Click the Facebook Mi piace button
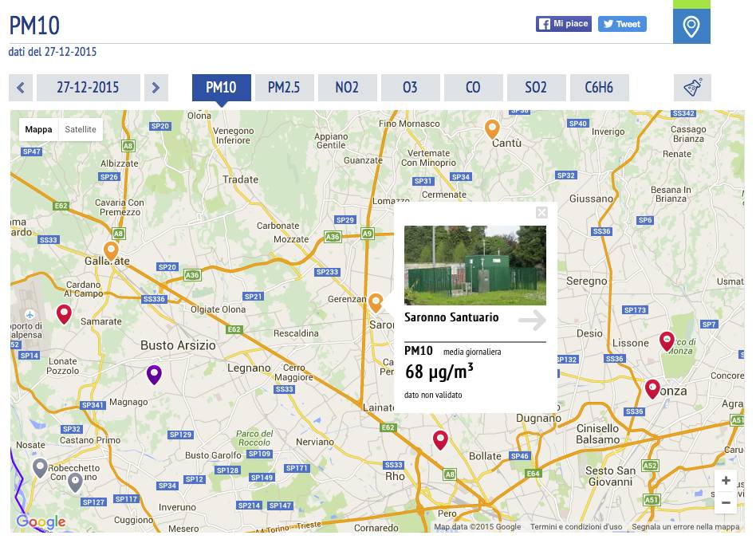 (563, 24)
